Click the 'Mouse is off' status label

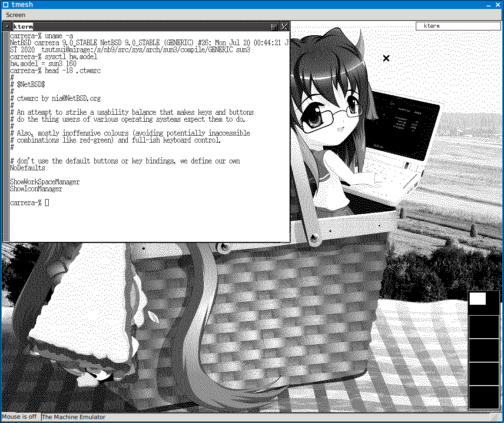point(19,416)
